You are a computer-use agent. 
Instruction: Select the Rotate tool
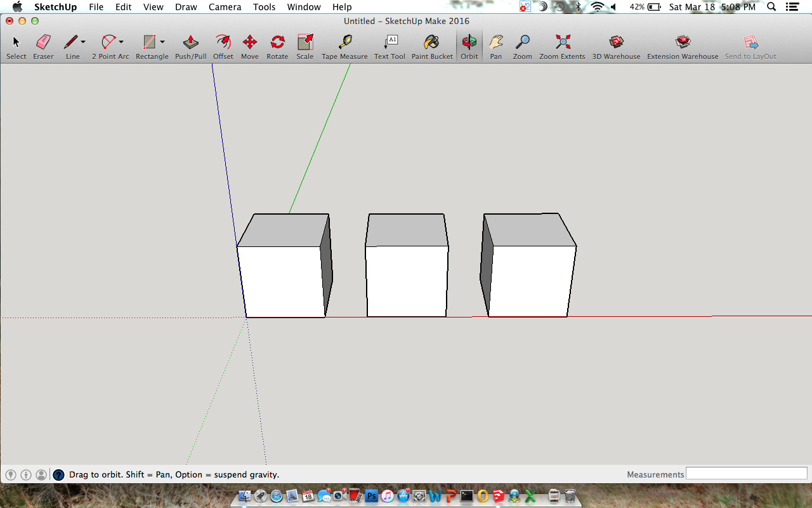click(277, 46)
